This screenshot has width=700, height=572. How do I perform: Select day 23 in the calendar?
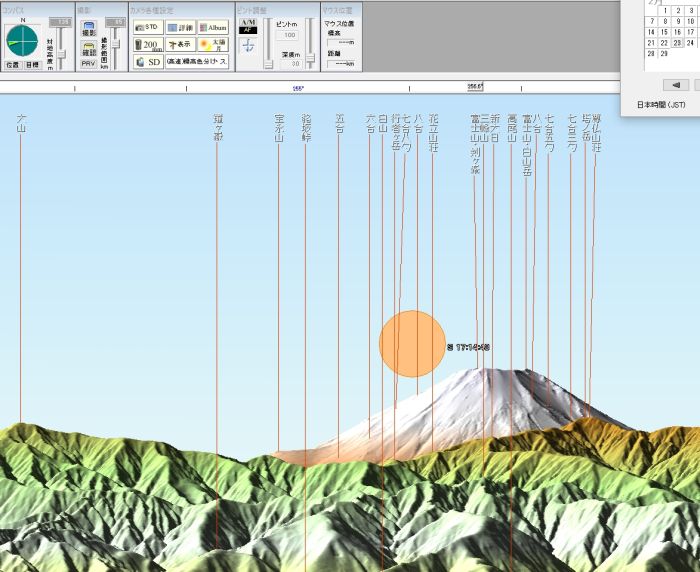(x=678, y=42)
